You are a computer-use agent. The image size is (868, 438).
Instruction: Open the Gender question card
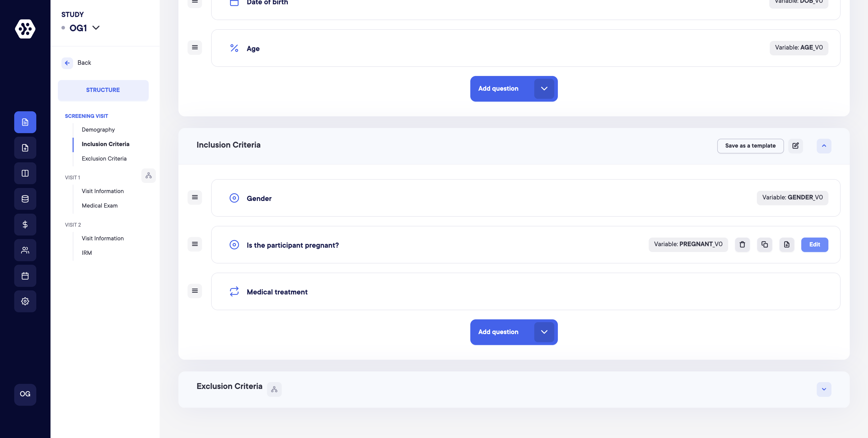526,198
